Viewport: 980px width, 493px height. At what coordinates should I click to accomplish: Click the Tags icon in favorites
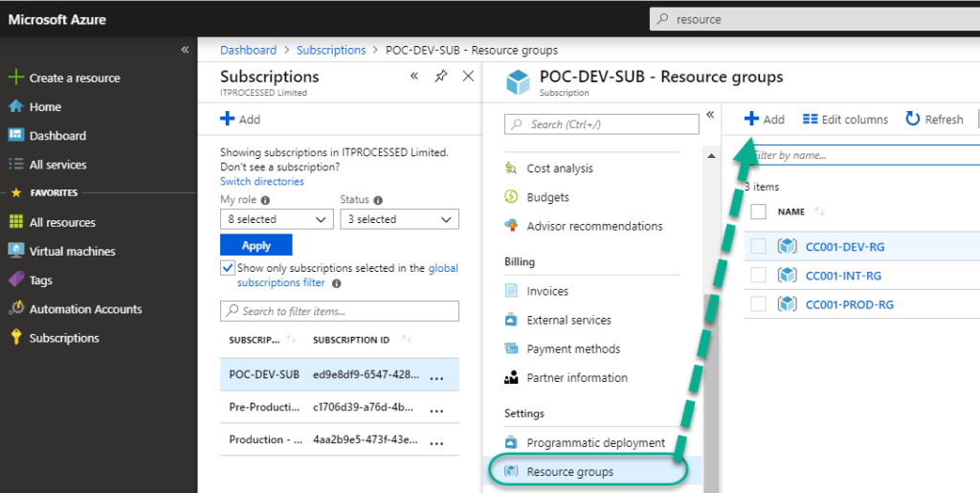(x=15, y=280)
